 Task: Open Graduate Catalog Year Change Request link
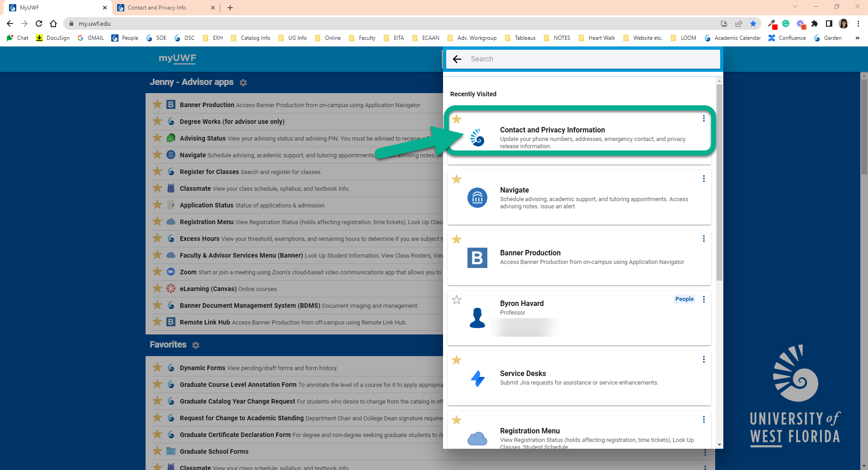(237, 401)
